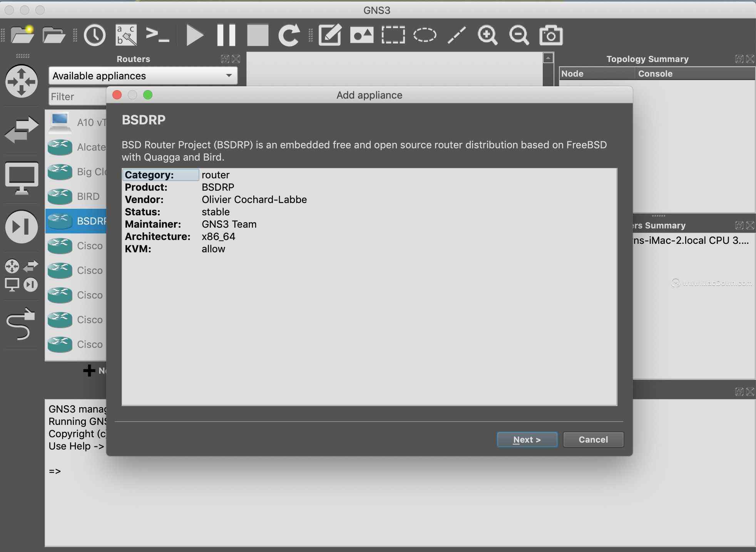
Task: Select the Draw ellipse tool
Action: (425, 35)
